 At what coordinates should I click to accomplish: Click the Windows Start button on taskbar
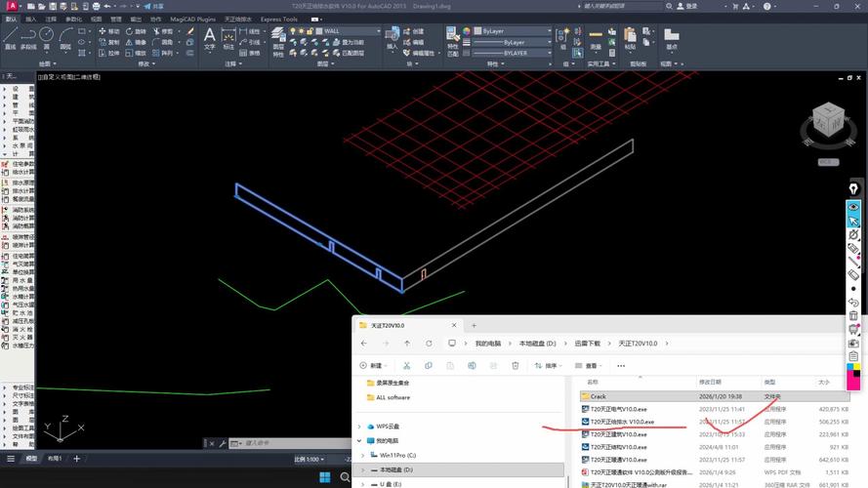pos(325,477)
